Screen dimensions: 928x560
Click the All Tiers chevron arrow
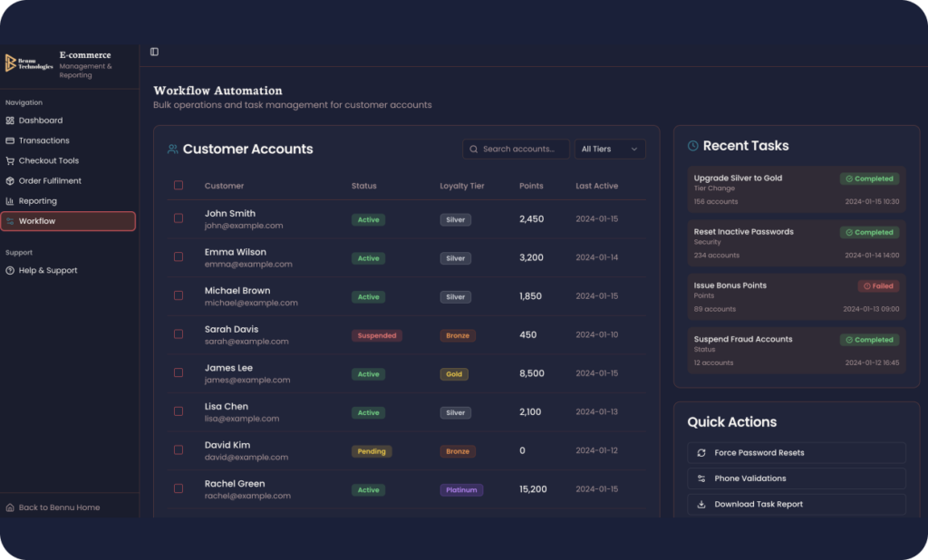pyautogui.click(x=633, y=150)
